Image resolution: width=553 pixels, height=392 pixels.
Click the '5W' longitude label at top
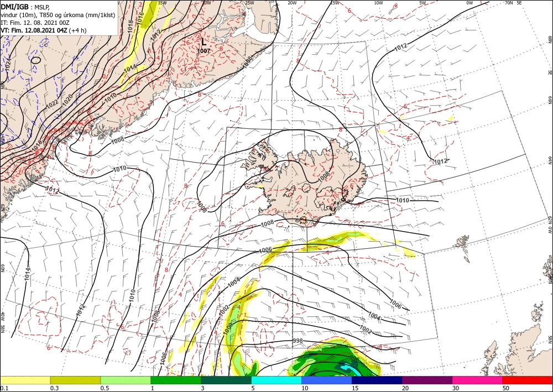coord(423,3)
